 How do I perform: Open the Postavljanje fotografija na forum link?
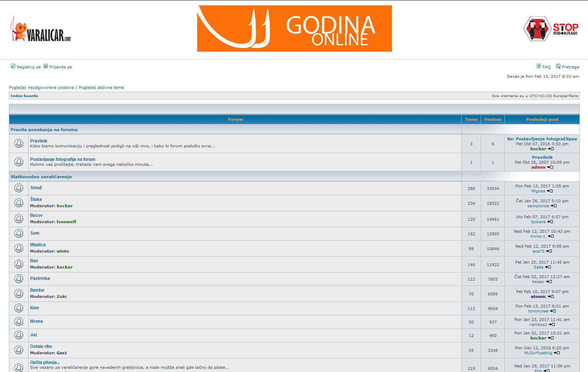click(63, 159)
